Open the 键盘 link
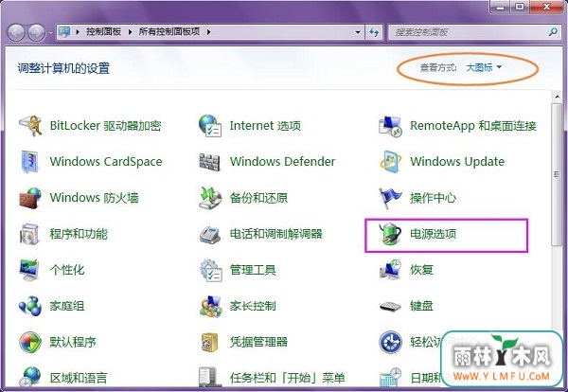The image size is (568, 392). 421,306
